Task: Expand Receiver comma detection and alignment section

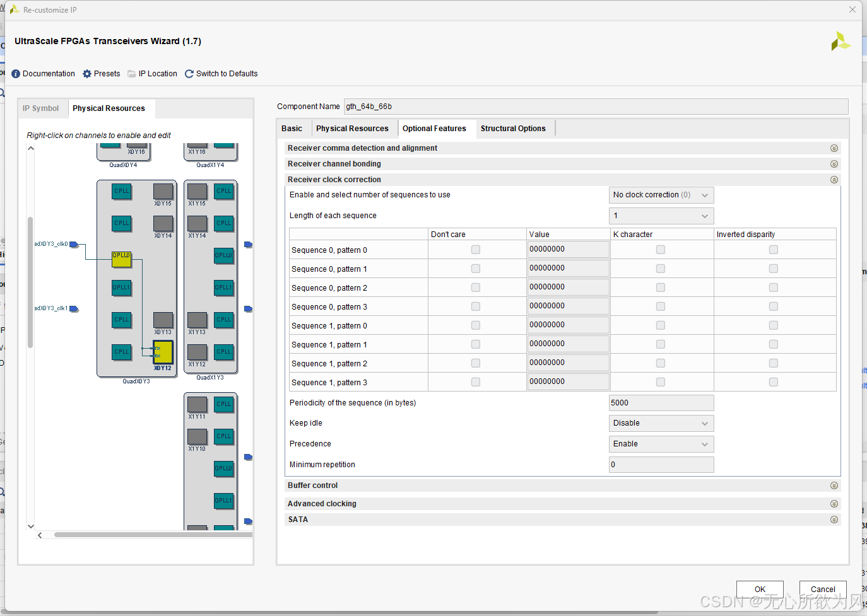Action: pyautogui.click(x=834, y=148)
